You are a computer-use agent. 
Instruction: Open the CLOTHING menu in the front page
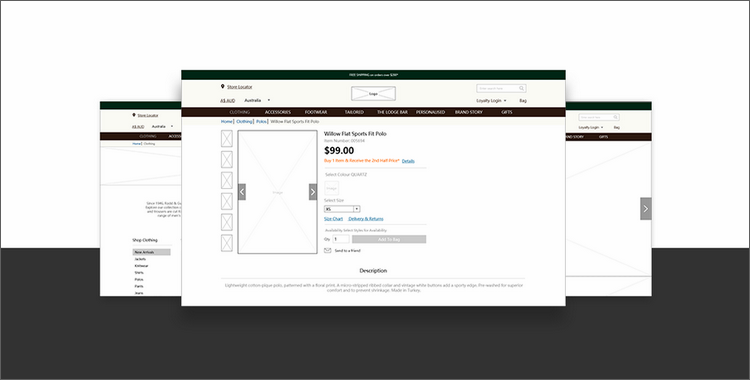[240, 112]
